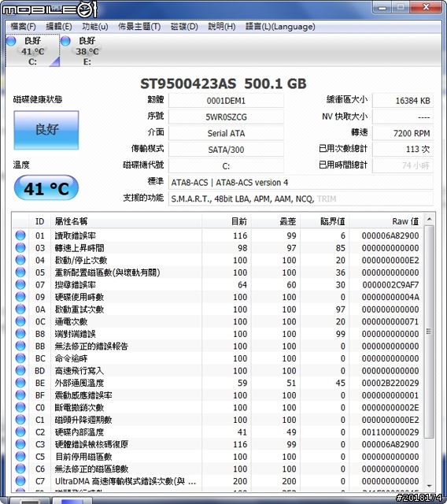Click the status icon for C5 目前停用磁區數
The height and width of the screenshot is (504, 447).
(x=20, y=457)
